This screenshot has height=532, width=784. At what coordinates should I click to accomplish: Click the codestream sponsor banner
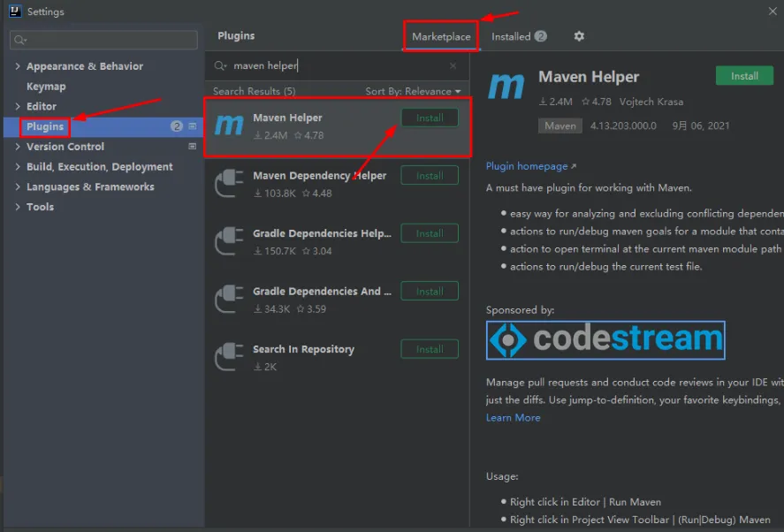tap(605, 340)
